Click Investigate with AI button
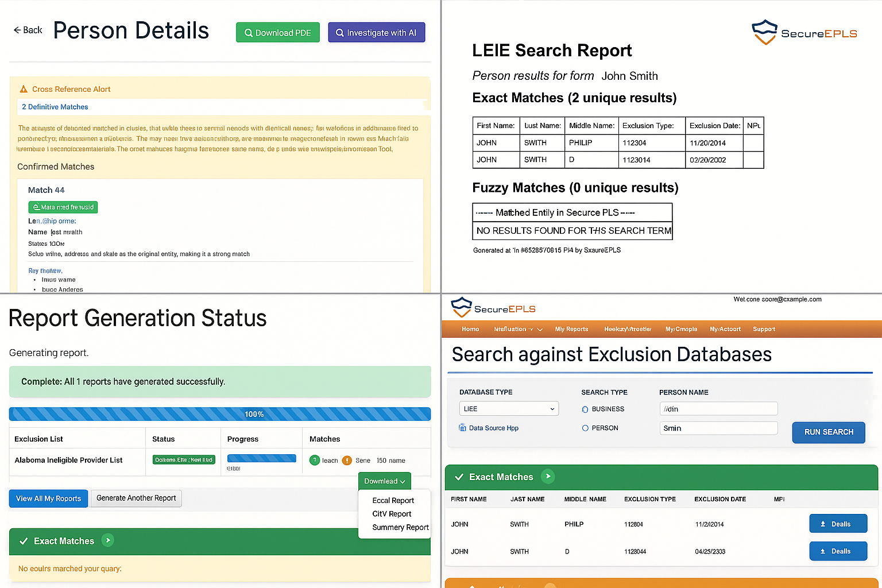This screenshot has height=588, width=882. pyautogui.click(x=376, y=33)
